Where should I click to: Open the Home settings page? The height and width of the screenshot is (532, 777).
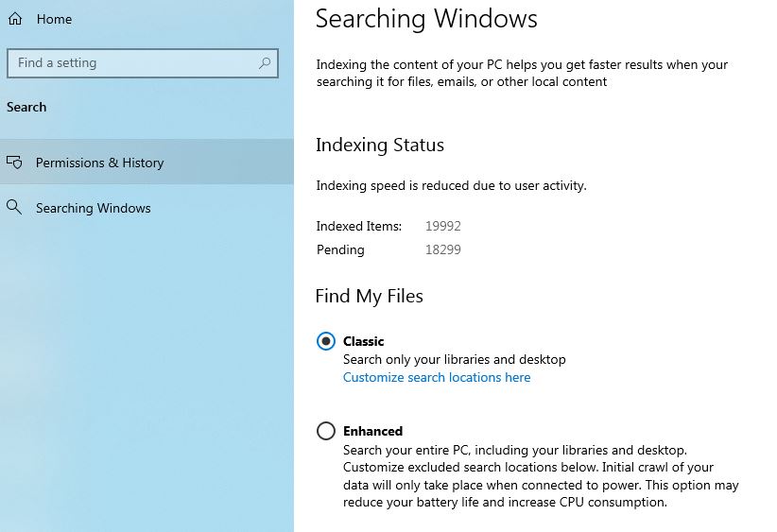(x=54, y=19)
